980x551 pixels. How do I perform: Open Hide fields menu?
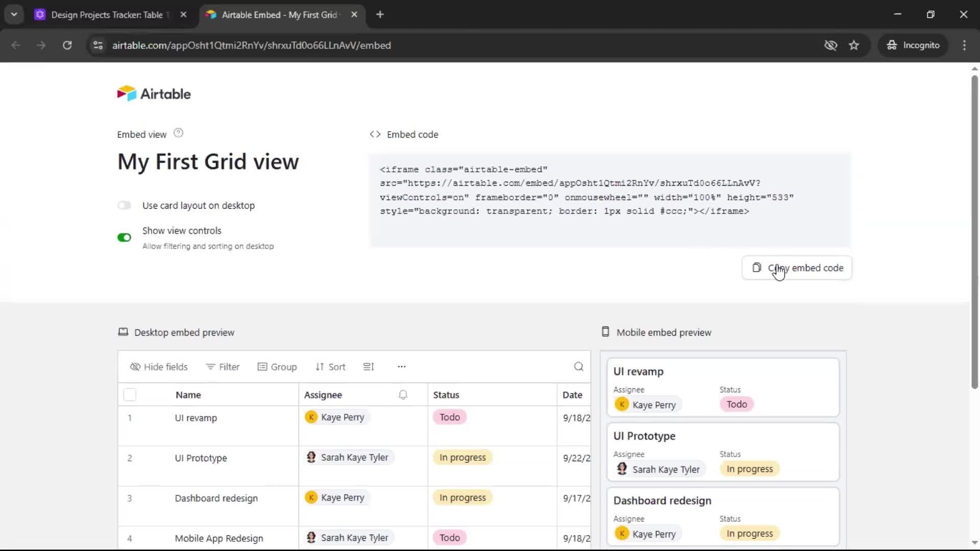click(x=159, y=367)
